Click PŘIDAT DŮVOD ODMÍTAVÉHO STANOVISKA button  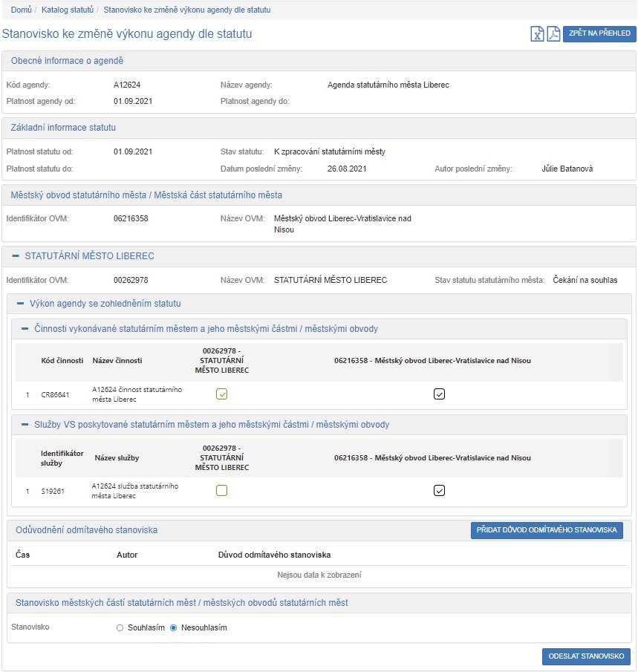[x=547, y=530]
